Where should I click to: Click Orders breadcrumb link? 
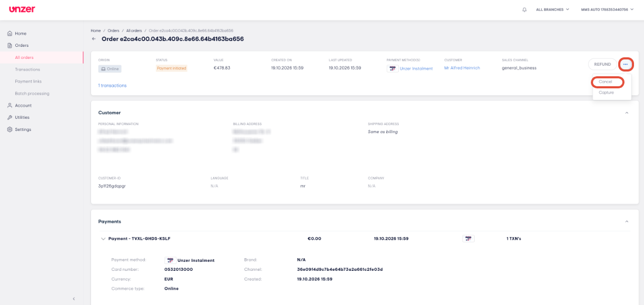(113, 30)
